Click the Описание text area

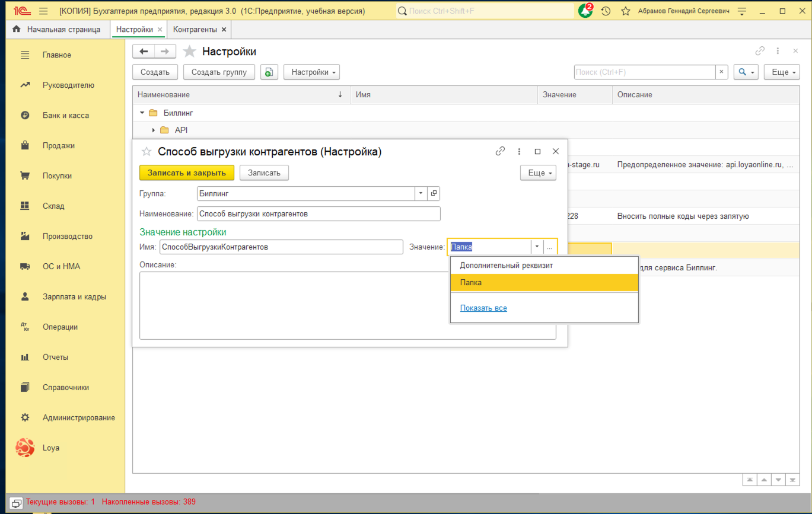[x=348, y=305]
